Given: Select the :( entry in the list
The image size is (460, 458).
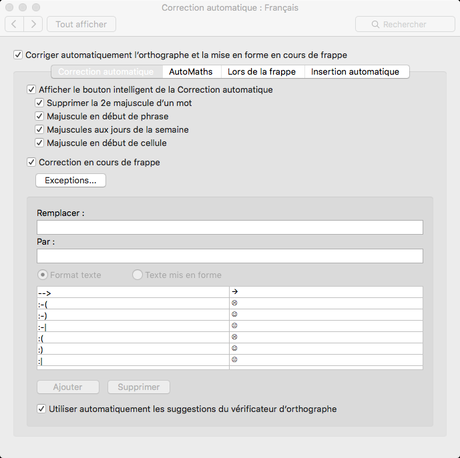Looking at the screenshot, I should click(230, 338).
